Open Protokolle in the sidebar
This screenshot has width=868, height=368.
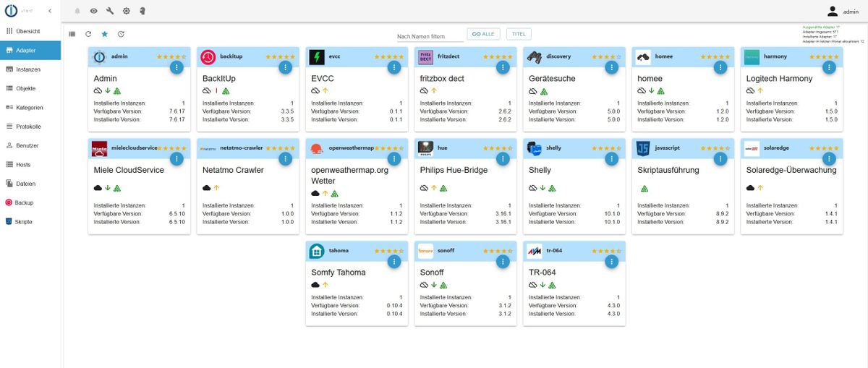click(30, 127)
